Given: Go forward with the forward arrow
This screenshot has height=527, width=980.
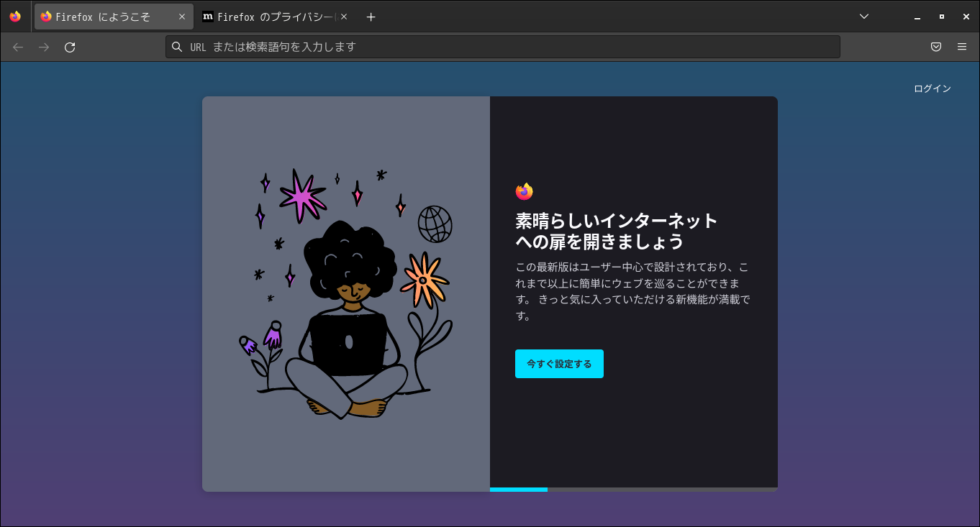Looking at the screenshot, I should coord(44,47).
